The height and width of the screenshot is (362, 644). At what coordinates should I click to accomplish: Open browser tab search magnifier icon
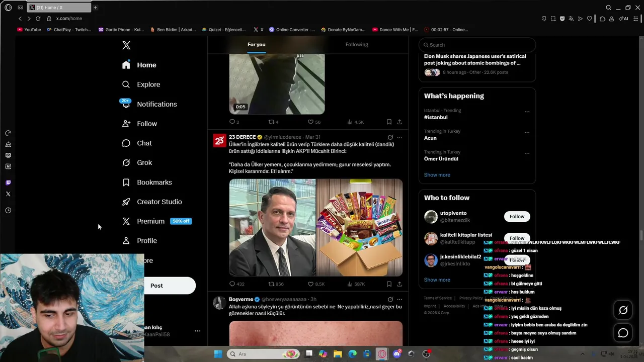[x=608, y=8]
